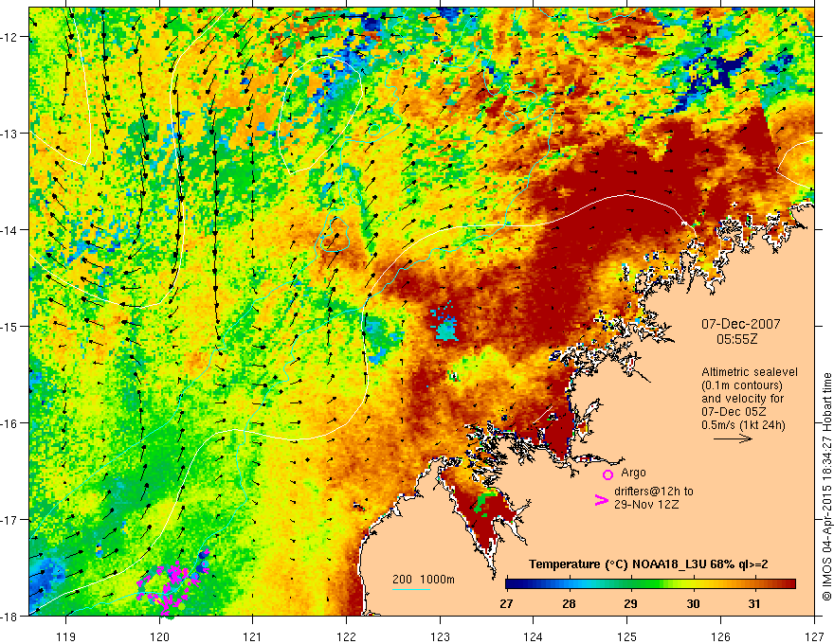Viewport: 834px width, 644px height.
Task: Click the magenta drifters arrowhead legend symbol
Action: 601,499
